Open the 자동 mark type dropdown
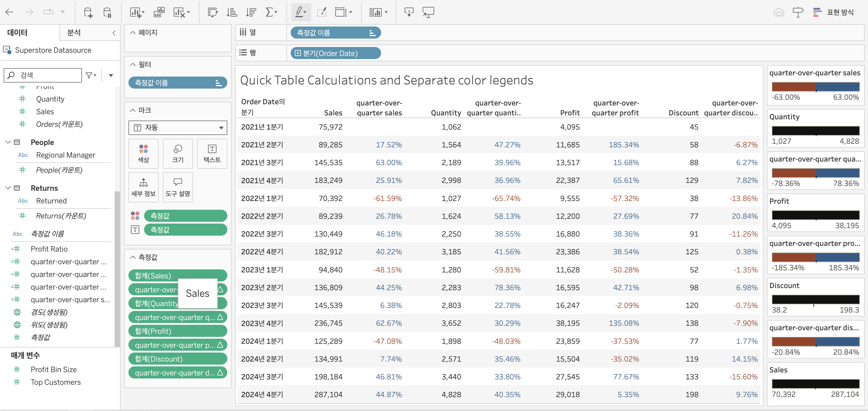Screen dimensions: 868x411 click(178, 128)
